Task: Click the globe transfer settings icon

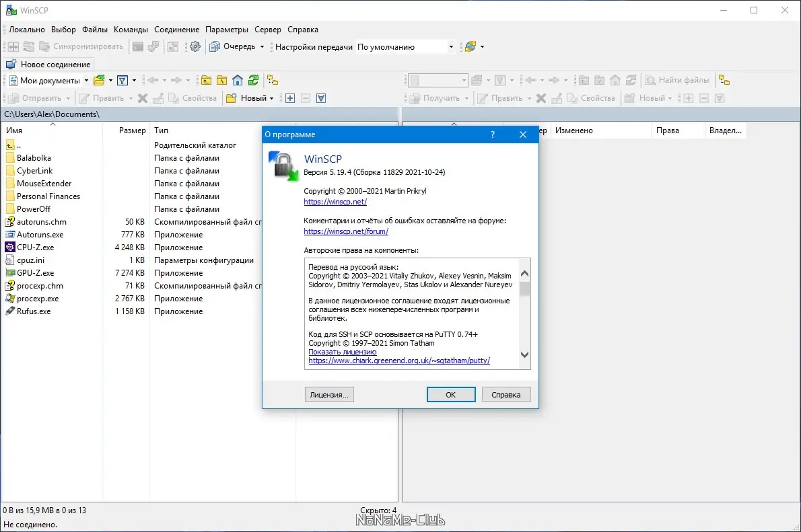Action: (471, 46)
